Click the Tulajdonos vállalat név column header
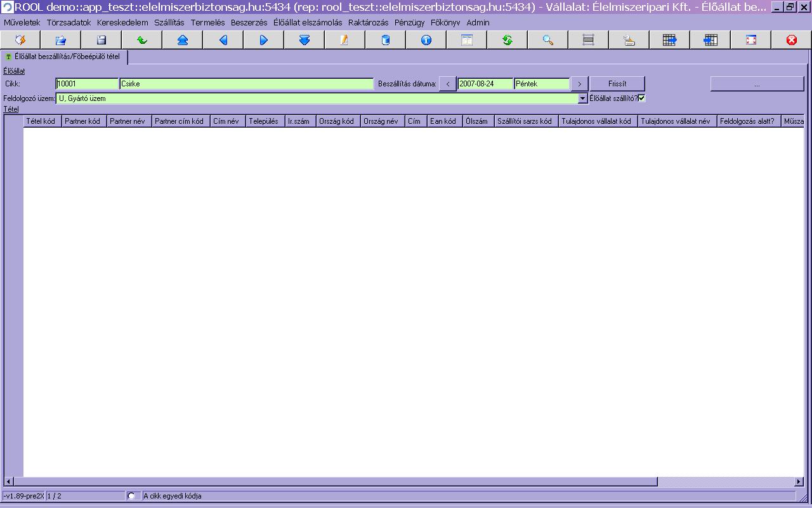 point(678,121)
